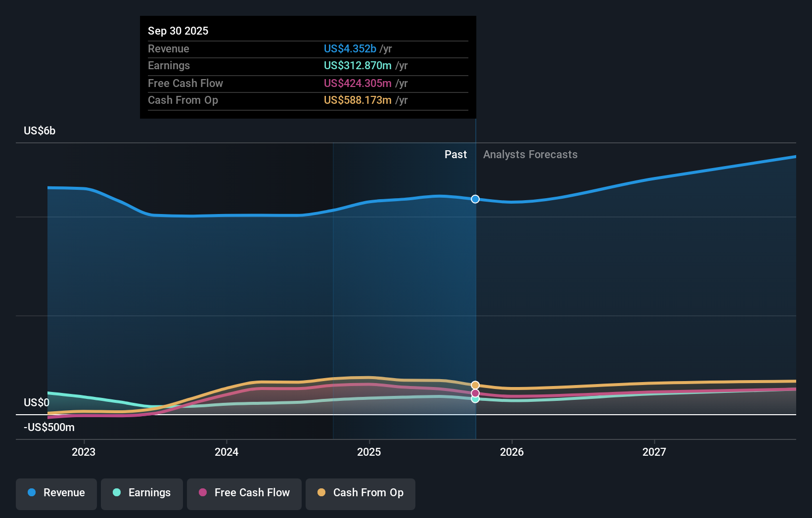812x518 pixels.
Task: Select the teal Earnings chart marker
Action: tap(475, 399)
